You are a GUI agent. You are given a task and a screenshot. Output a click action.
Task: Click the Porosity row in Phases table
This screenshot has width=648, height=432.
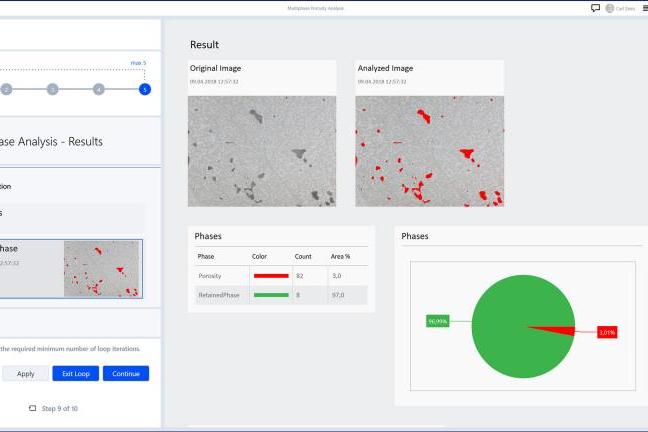click(x=281, y=276)
